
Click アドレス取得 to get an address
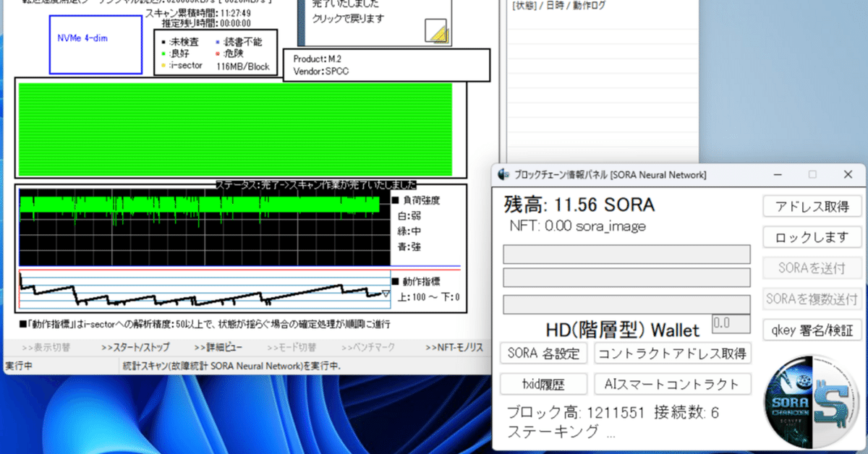812,206
